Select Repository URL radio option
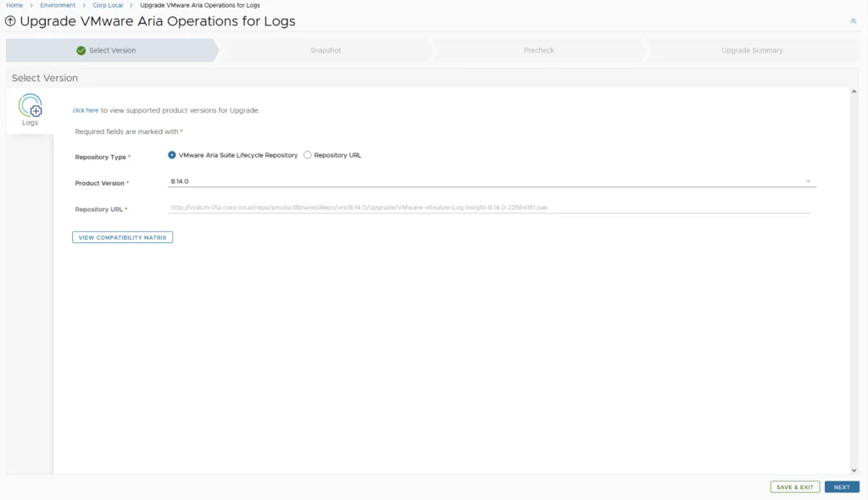Screen dimensions: 868x500 click(307, 155)
